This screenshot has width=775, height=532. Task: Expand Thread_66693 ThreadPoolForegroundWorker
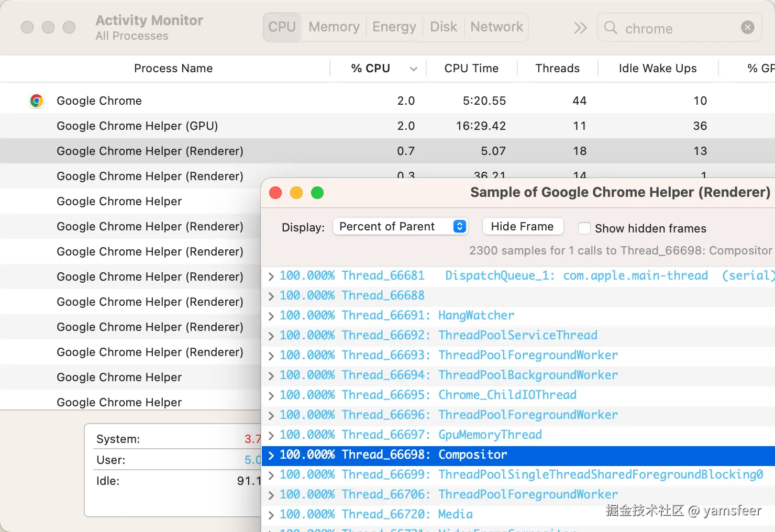pos(271,356)
